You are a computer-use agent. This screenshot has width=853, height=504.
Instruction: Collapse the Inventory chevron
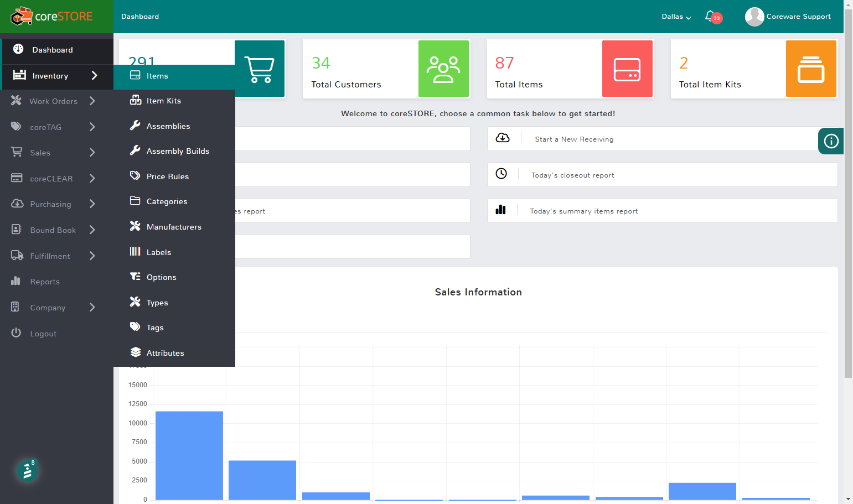[x=94, y=75]
